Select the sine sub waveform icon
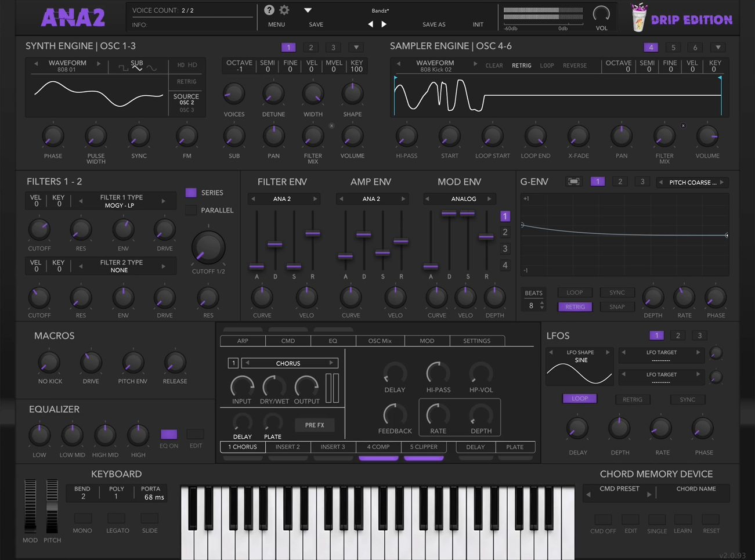 (151, 68)
